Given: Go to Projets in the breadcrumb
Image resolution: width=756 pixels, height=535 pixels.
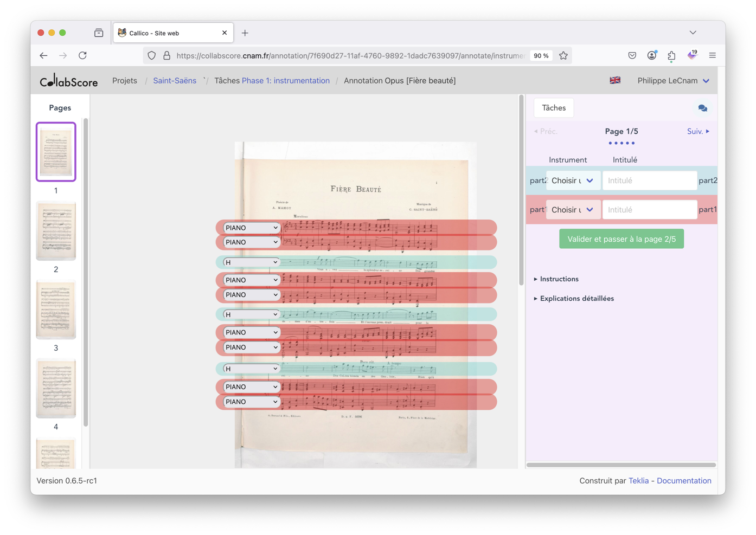Looking at the screenshot, I should (x=125, y=80).
